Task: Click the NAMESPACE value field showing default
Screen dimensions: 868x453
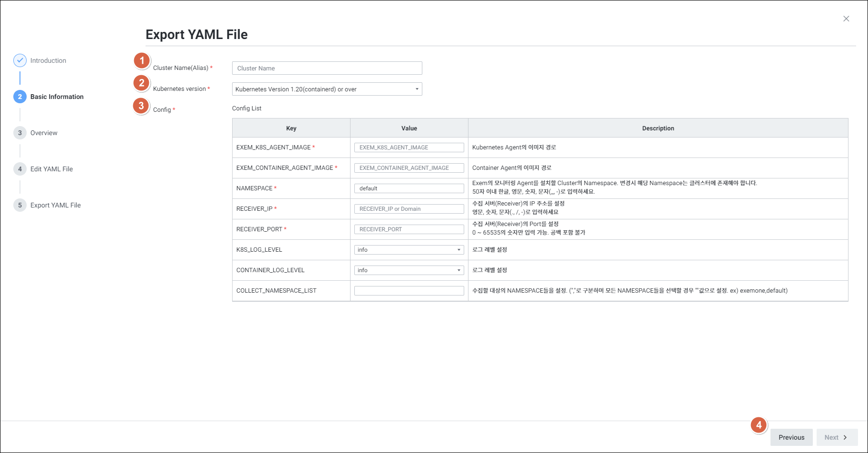Action: 409,188
